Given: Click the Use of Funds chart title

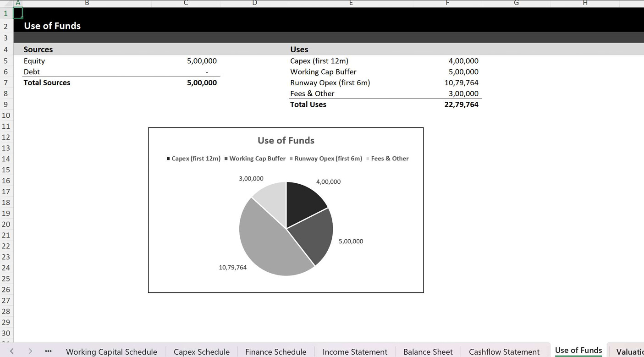Looking at the screenshot, I should point(286,141).
